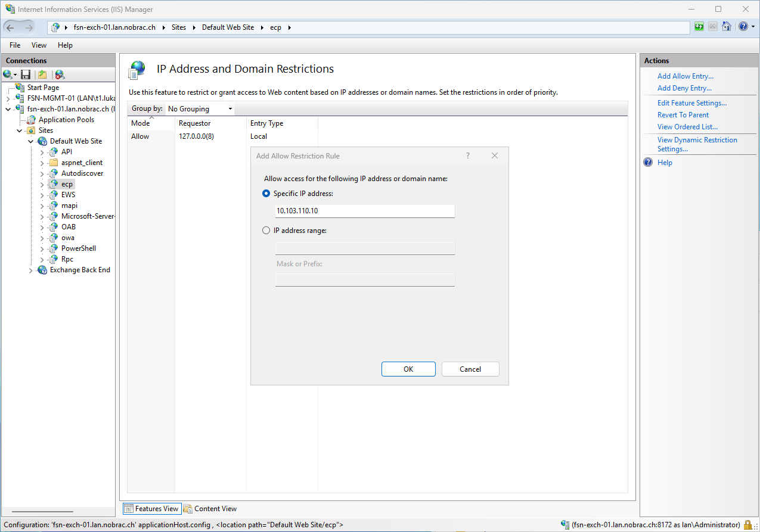
Task: Click the Revert To Parent action
Action: (683, 115)
